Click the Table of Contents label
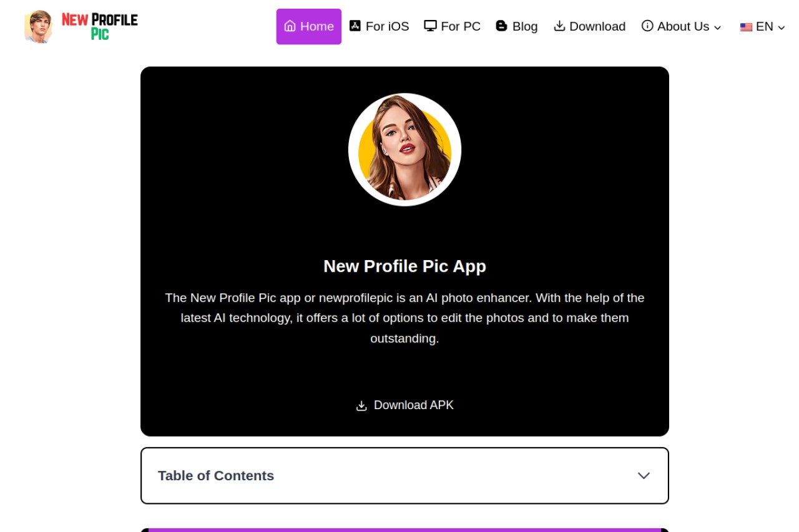The height and width of the screenshot is (532, 799). click(216, 476)
